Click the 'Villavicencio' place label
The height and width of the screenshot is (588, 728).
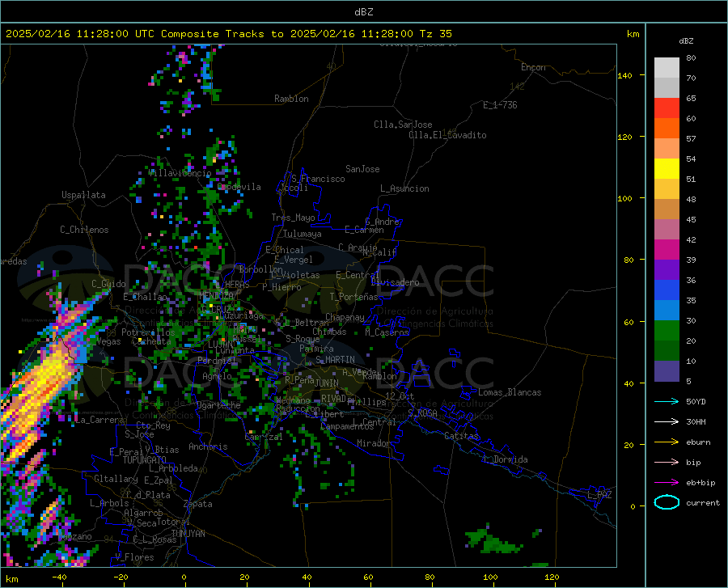coord(180,173)
